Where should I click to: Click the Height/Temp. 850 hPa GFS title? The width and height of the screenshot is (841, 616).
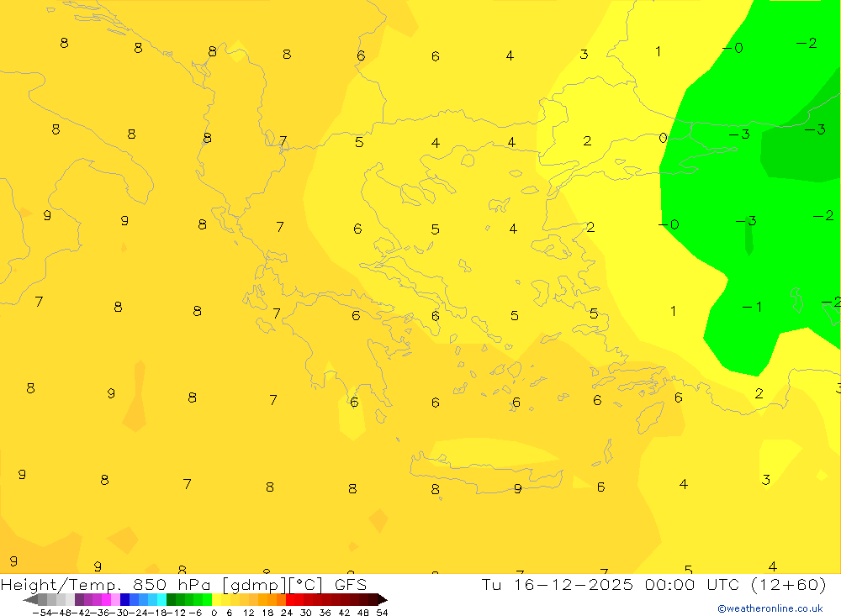click(x=183, y=584)
